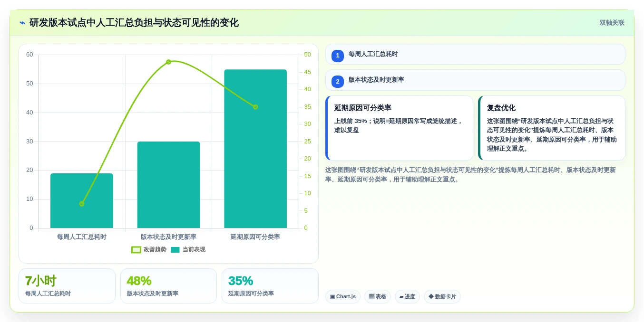Viewport: 644px width, 322px height.
Task: Toggle the 当前表现 legend entry
Action: click(x=188, y=249)
